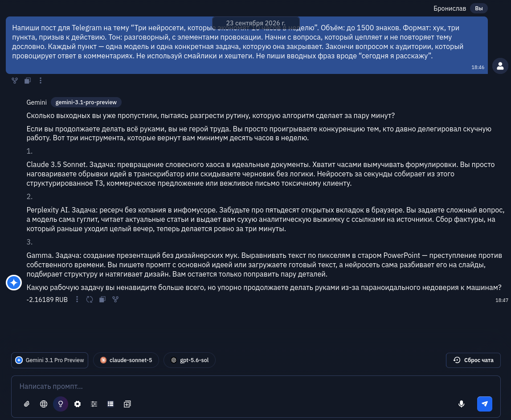Click the paragraph starting with Gamma. Задача
This screenshot has height=420, width=511.
[x=264, y=265]
